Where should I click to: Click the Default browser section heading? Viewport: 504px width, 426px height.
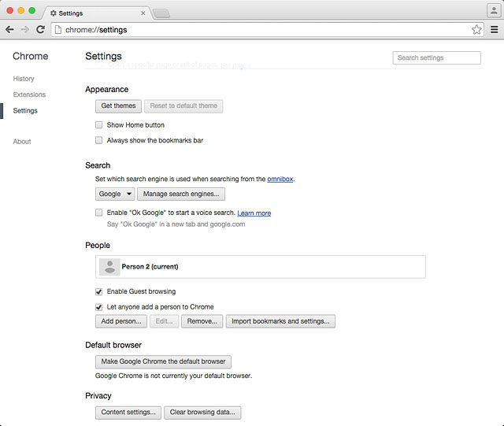click(113, 345)
